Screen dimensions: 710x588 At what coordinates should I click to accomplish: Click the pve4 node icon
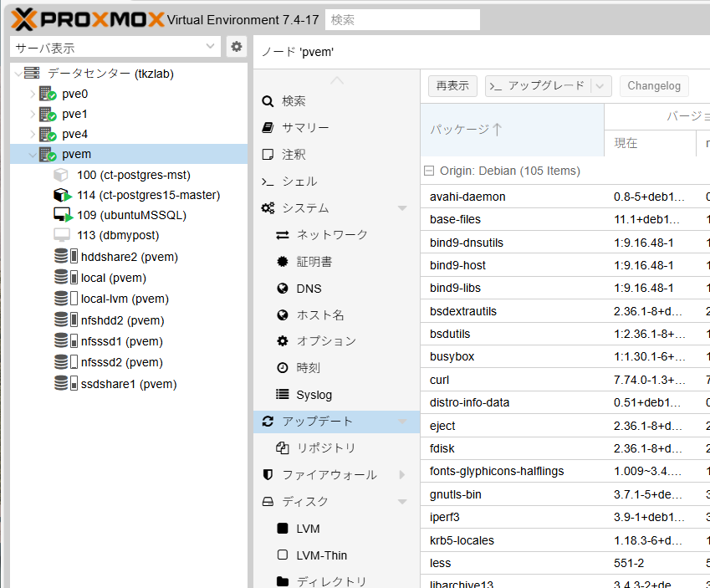48,134
